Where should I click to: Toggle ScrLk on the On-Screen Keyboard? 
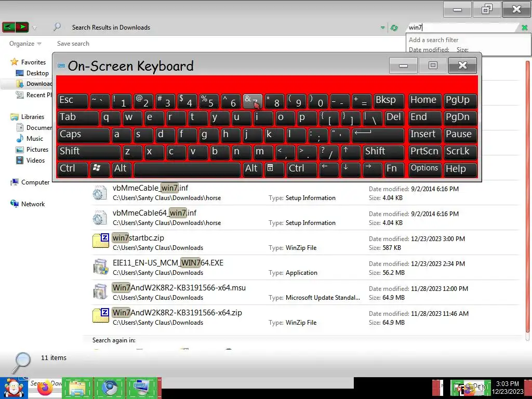point(460,152)
